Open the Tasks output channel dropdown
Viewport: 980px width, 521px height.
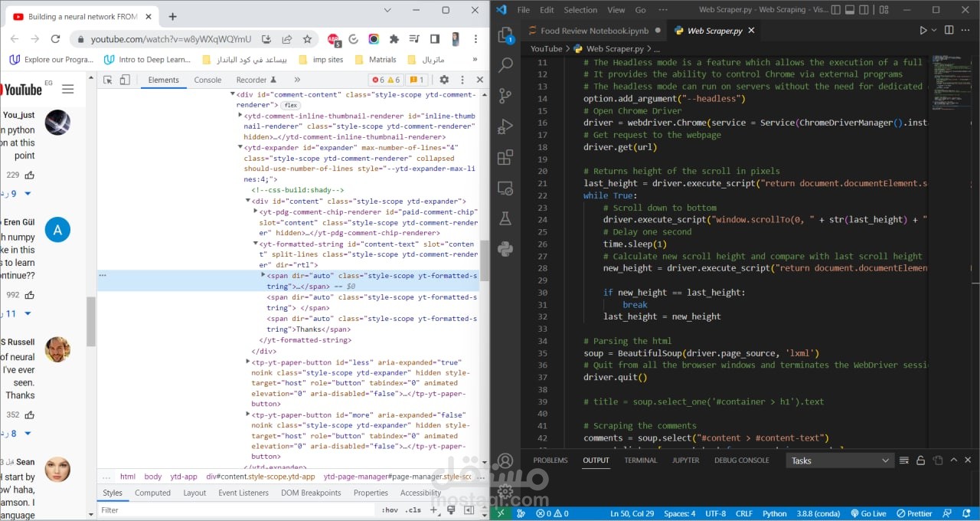(x=840, y=460)
